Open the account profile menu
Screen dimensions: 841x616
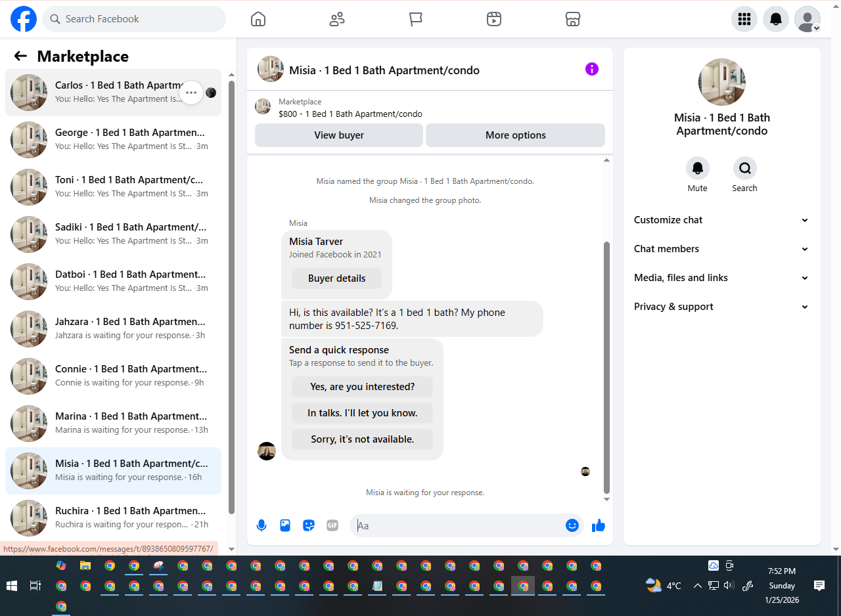(807, 19)
